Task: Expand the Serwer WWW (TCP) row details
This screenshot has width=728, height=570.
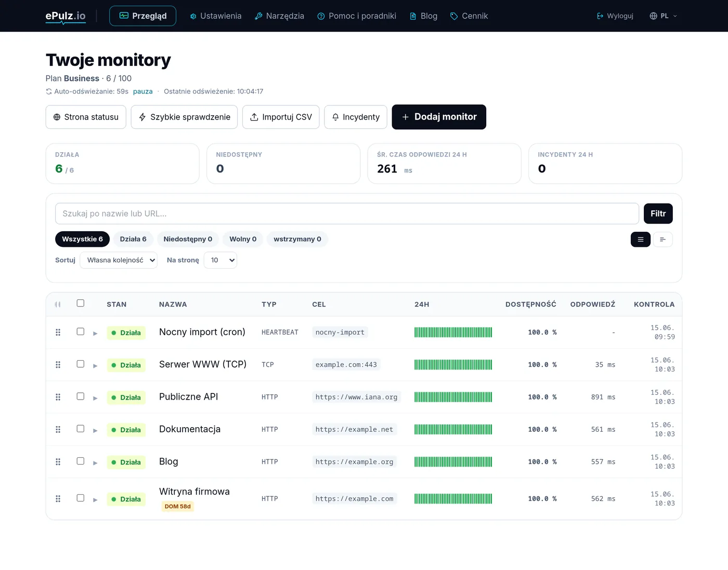Action: click(x=95, y=366)
